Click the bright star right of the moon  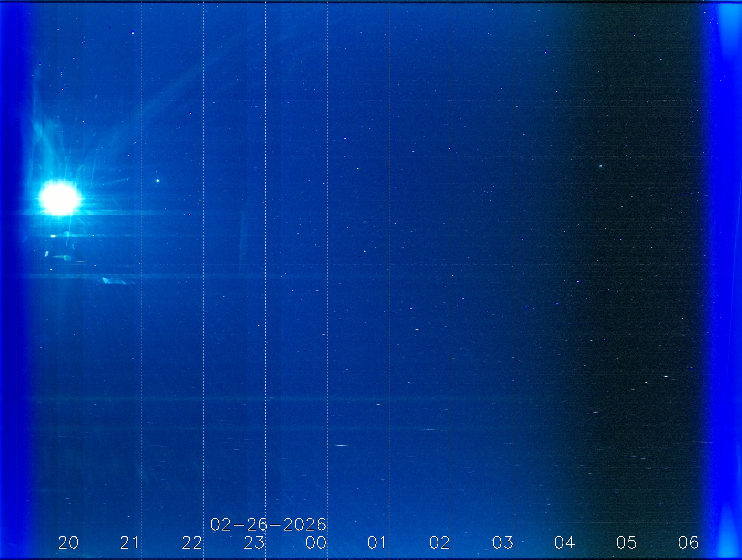click(158, 181)
